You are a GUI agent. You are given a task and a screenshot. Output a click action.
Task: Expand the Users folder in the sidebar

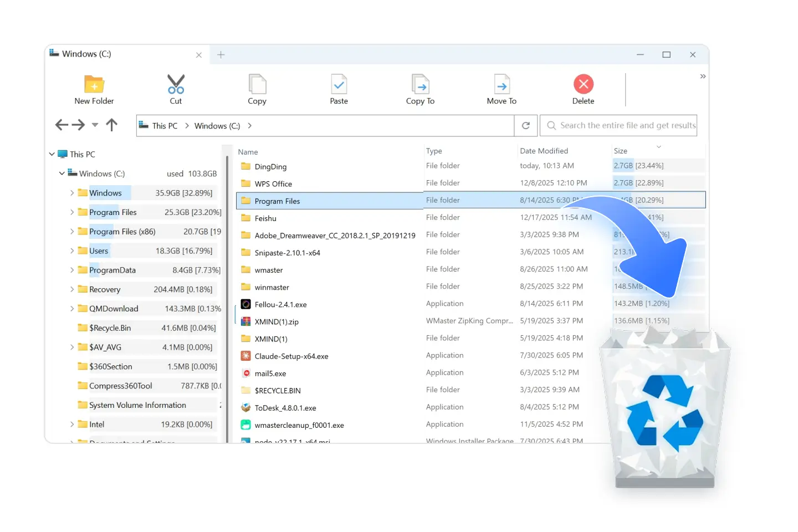pyautogui.click(x=72, y=250)
